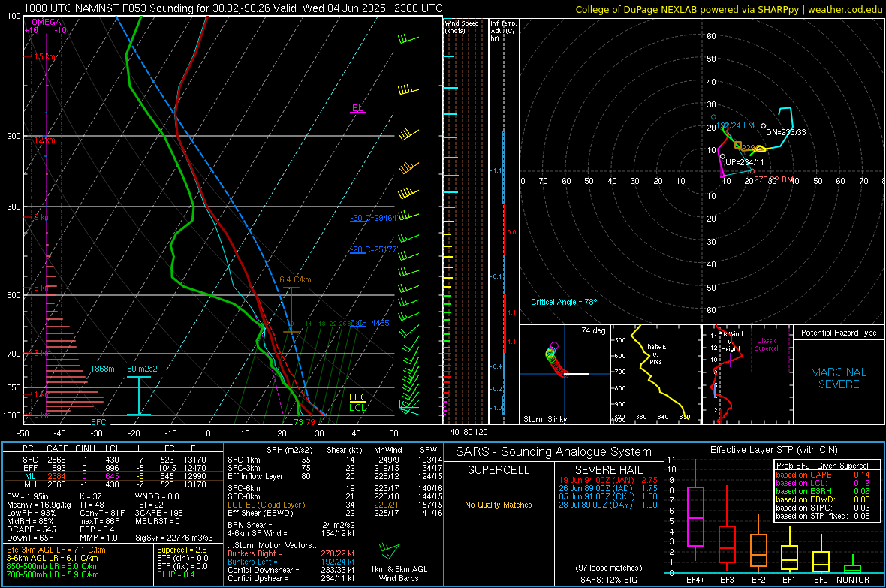Click the 'DN=233/33' hodograph label
Screen dimensions: 886x588
point(786,132)
